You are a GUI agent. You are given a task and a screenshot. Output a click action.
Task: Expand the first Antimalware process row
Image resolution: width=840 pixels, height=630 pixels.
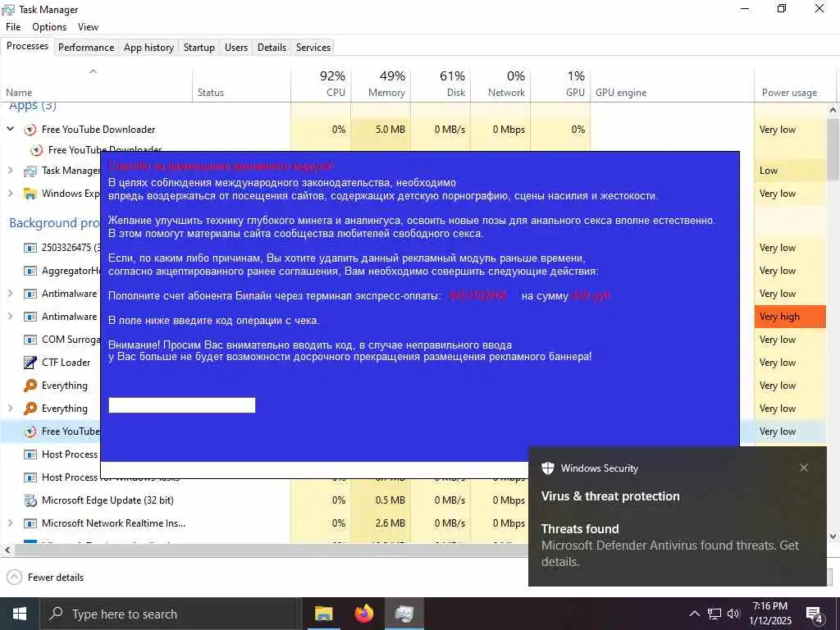coord(10,293)
